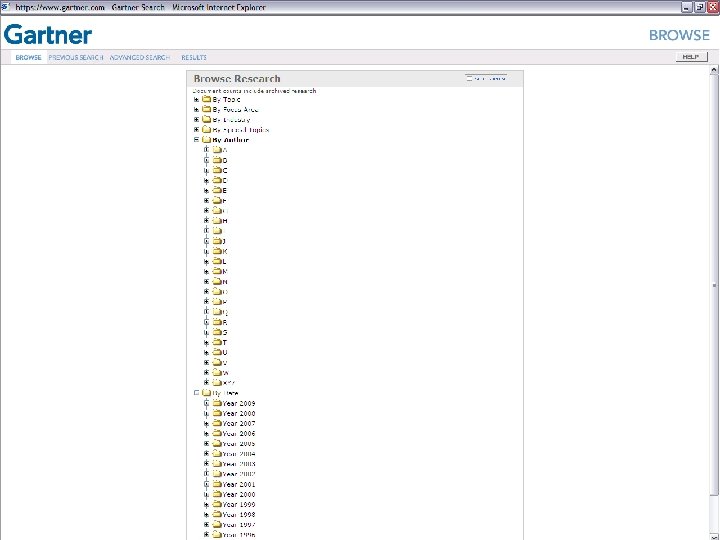Expand the author letter M node

(x=207, y=271)
